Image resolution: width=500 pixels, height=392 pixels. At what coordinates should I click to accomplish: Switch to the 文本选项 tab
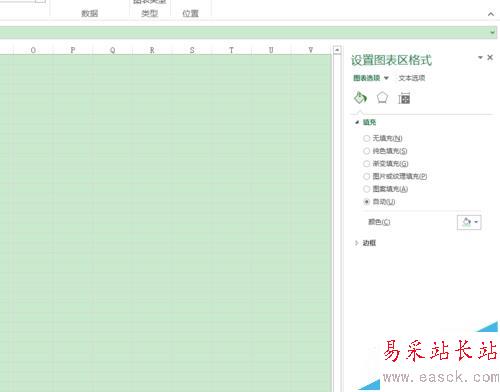(412, 78)
